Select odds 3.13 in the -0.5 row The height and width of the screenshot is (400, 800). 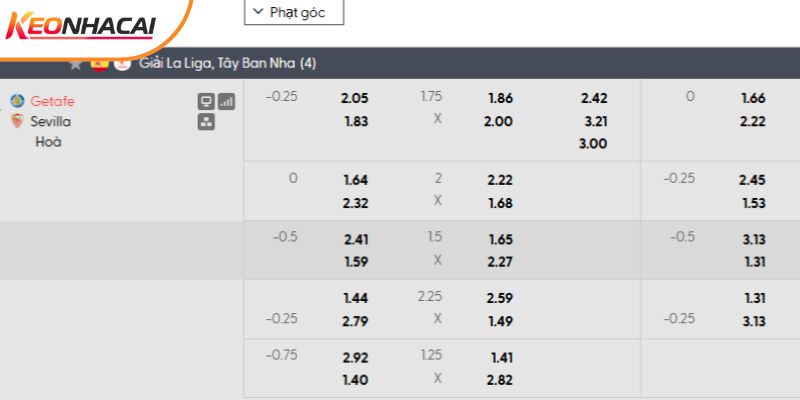[x=753, y=238]
